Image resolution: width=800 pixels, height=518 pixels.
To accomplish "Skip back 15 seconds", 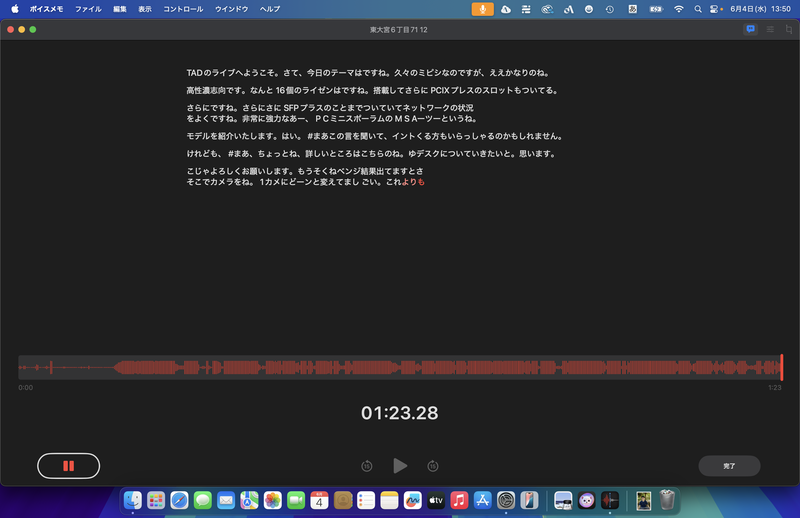I will [367, 466].
